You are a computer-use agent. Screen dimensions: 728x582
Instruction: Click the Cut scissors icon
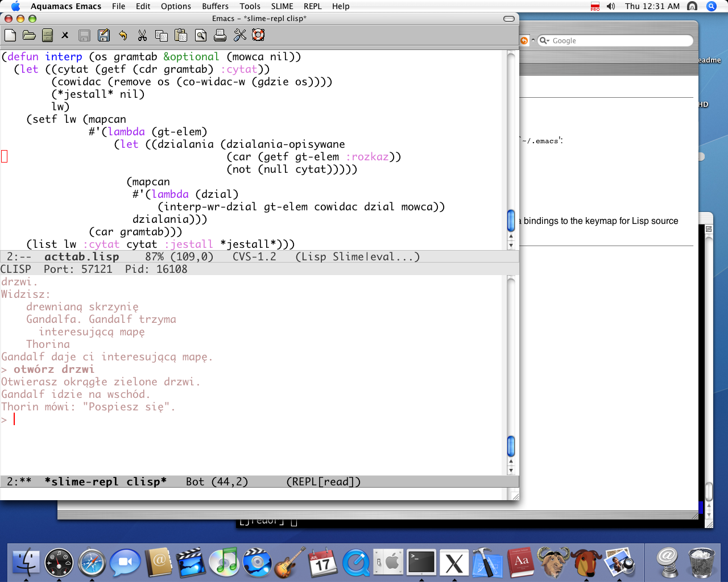142,35
